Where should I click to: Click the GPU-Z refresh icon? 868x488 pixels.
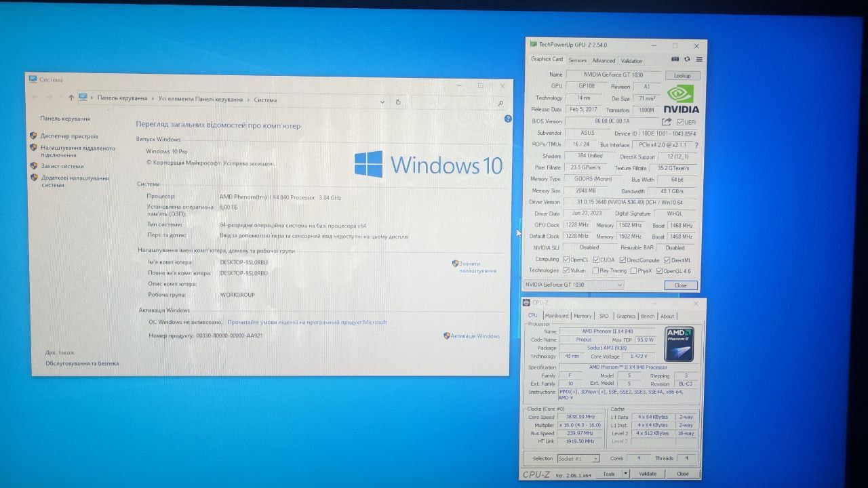click(687, 60)
